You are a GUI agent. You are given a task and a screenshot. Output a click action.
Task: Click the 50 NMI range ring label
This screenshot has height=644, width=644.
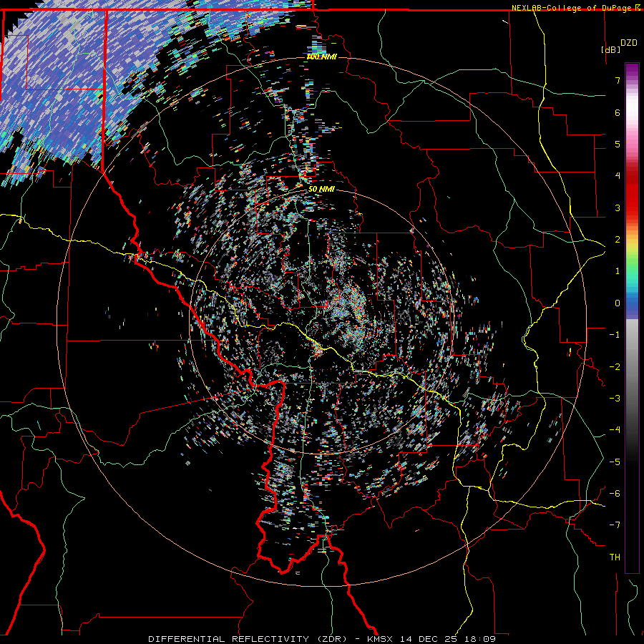click(x=321, y=189)
